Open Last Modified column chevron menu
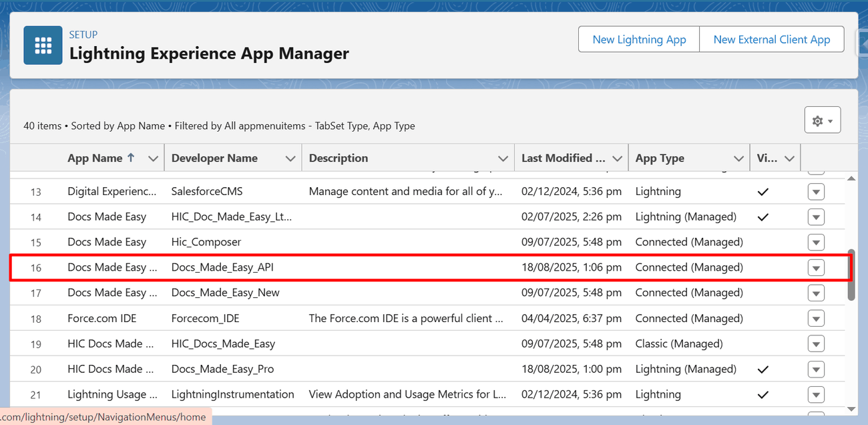The image size is (868, 425). coord(616,159)
